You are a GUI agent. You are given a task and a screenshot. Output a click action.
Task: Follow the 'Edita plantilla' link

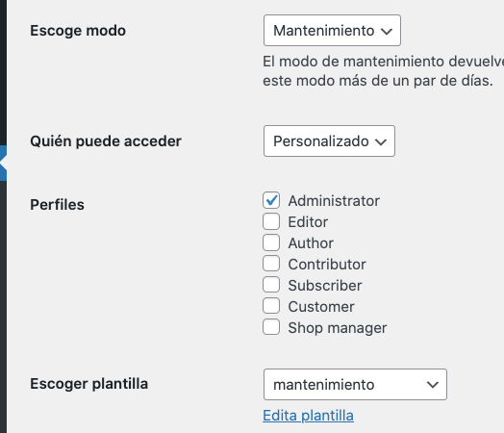[x=308, y=416]
